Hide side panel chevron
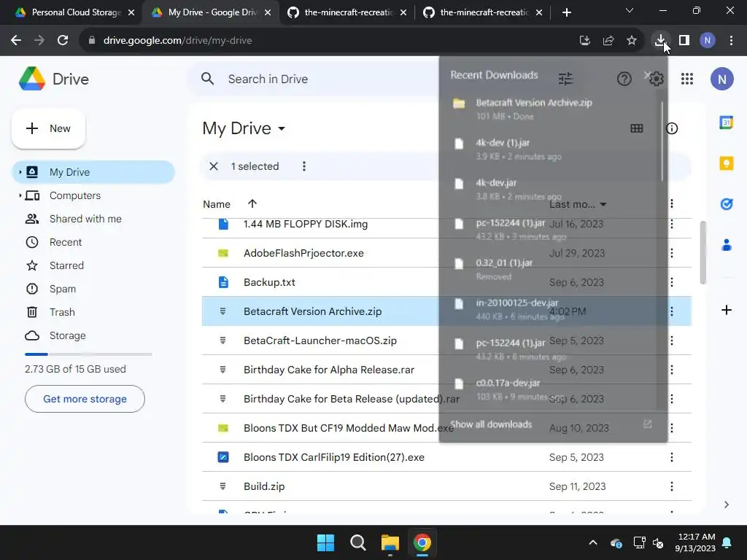The width and height of the screenshot is (747, 560). (726, 505)
